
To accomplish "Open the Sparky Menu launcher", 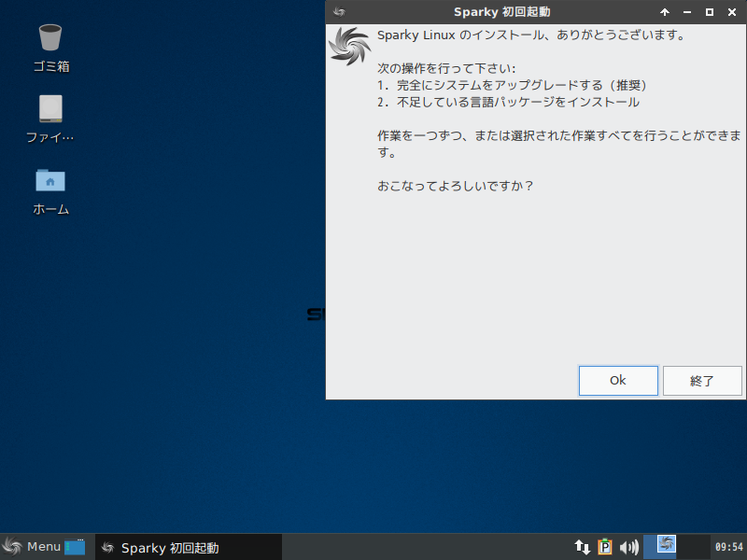I will click(x=32, y=547).
